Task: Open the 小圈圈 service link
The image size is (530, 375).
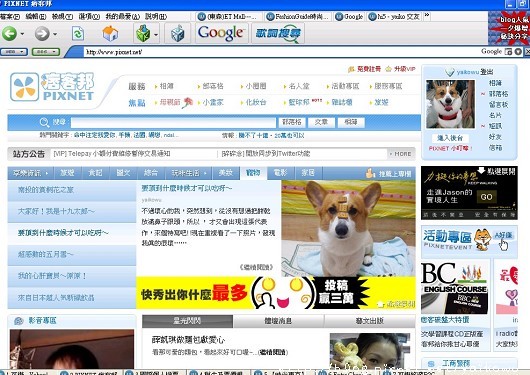Action: pyautogui.click(x=256, y=86)
